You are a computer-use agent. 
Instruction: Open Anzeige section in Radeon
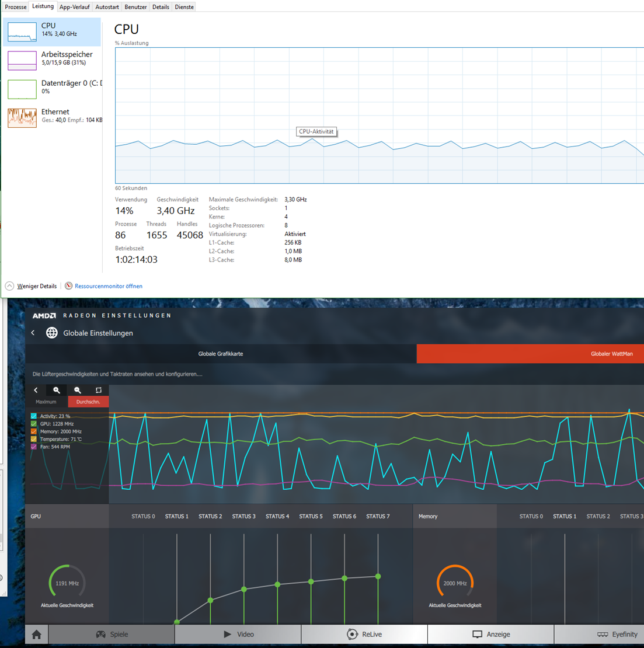490,635
